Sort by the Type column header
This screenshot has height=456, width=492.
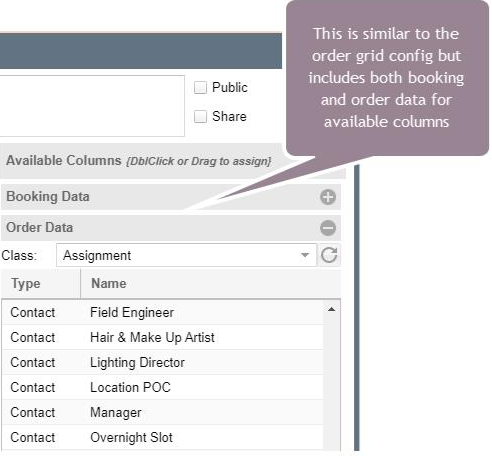pos(41,284)
